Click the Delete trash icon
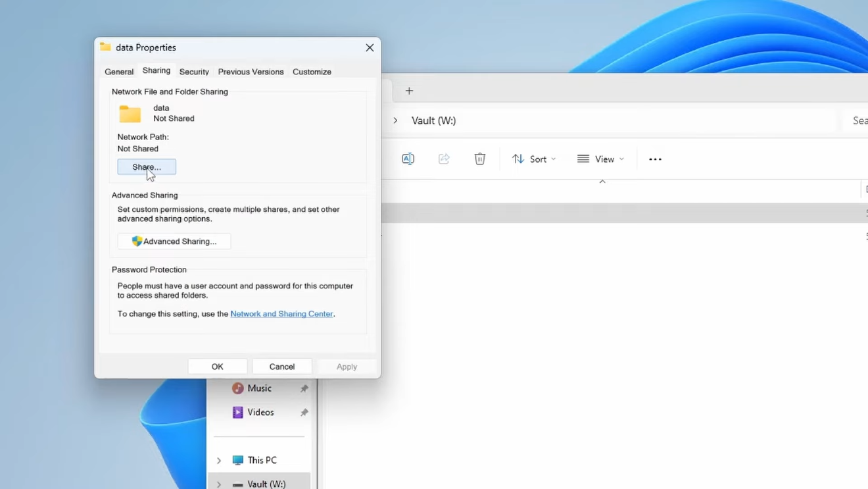 pyautogui.click(x=479, y=159)
